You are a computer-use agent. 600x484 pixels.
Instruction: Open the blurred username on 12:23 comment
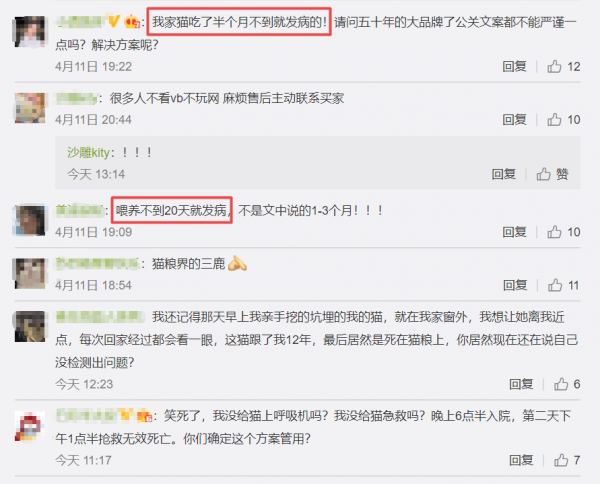click(100, 317)
